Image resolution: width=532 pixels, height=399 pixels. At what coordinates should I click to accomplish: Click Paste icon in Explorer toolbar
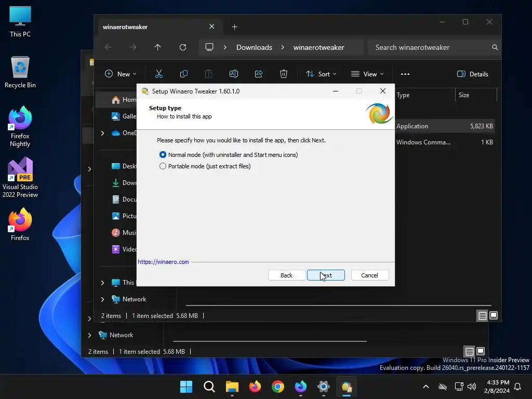pyautogui.click(x=209, y=74)
